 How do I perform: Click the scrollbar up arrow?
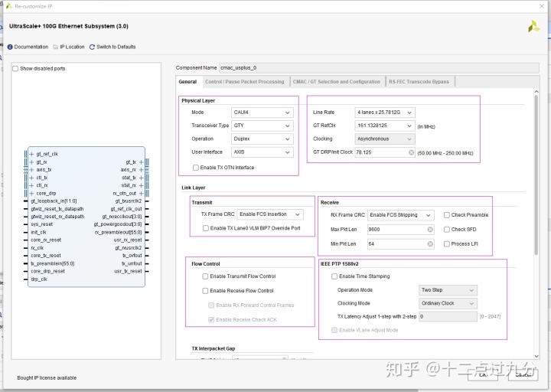pos(536,92)
